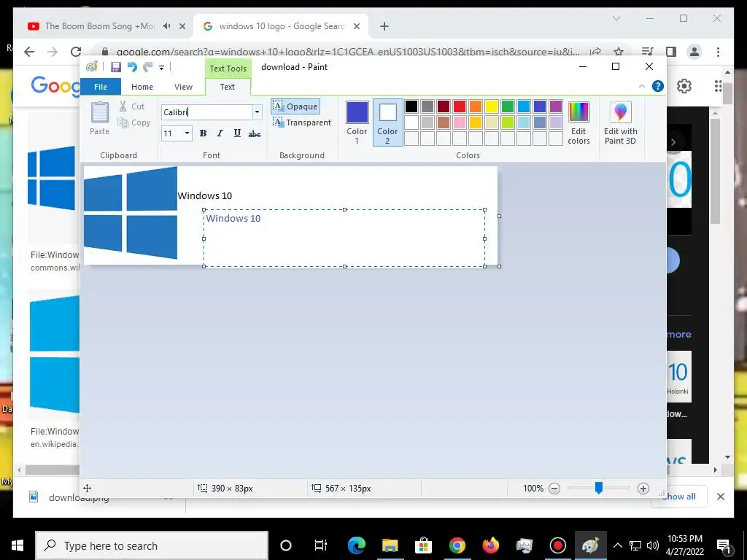Click the Text Tools contextual tab header
This screenshot has width=747, height=560.
click(228, 68)
